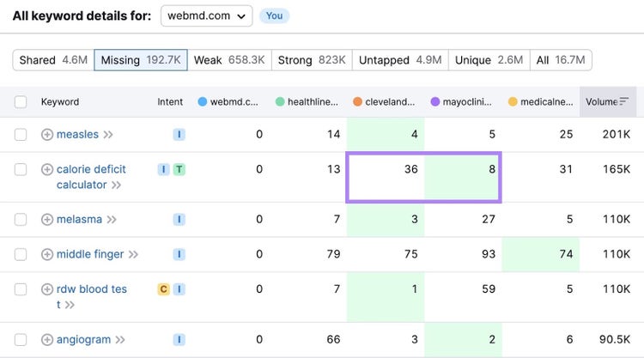Click the plus icon beside middle finger

[47, 254]
